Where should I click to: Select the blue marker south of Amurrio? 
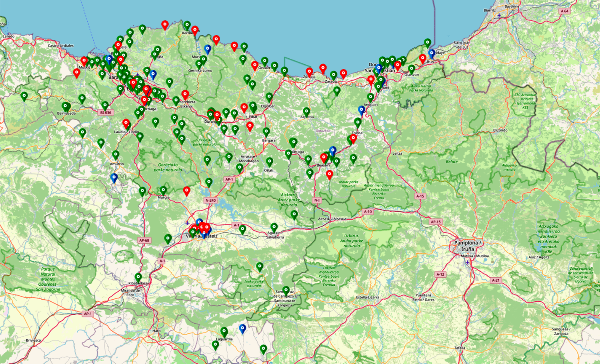coord(114,177)
